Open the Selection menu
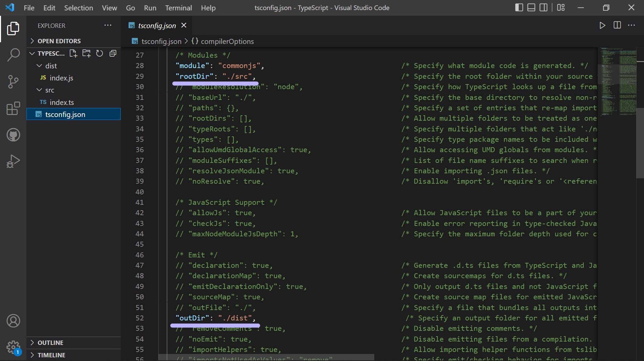644x361 pixels. click(78, 8)
